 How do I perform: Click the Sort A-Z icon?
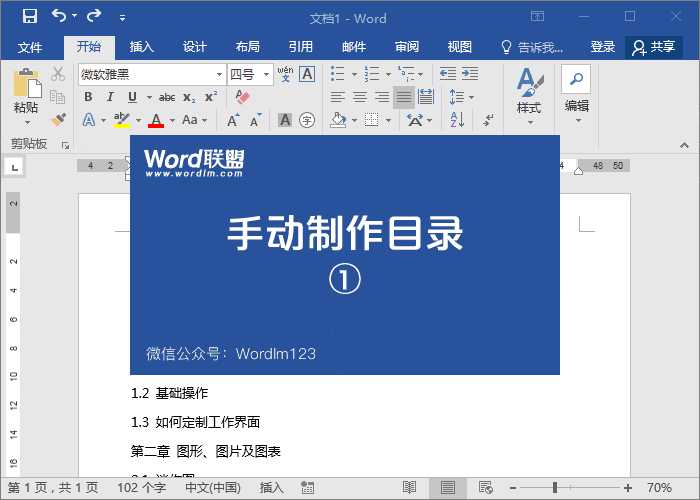coord(457,120)
